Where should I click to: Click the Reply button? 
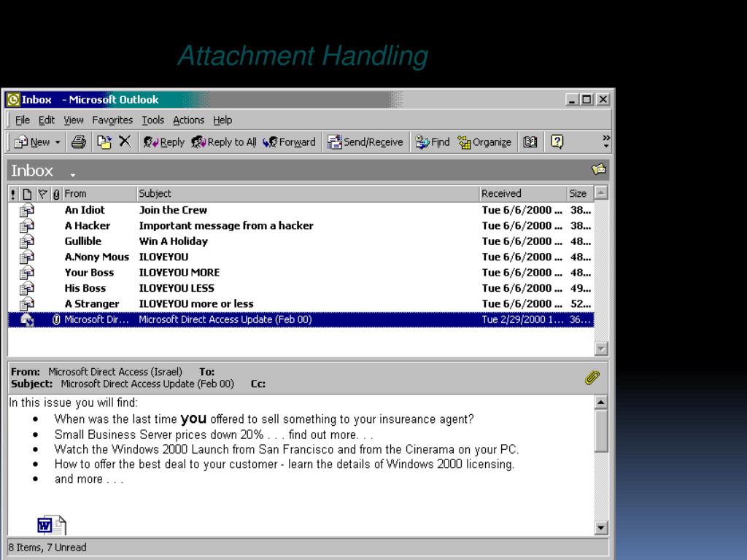(x=163, y=142)
